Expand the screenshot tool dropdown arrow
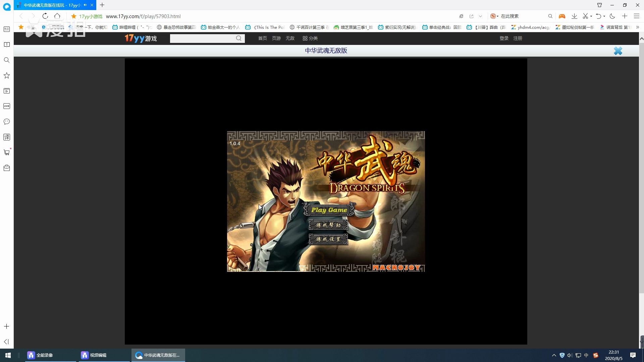The height and width of the screenshot is (362, 644). [x=591, y=16]
